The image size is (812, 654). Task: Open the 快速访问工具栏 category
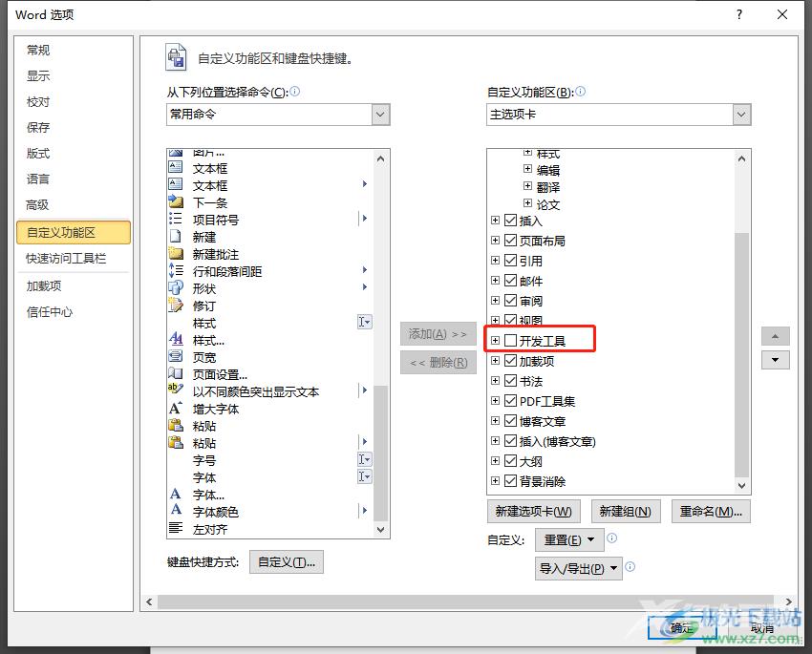pyautogui.click(x=66, y=258)
